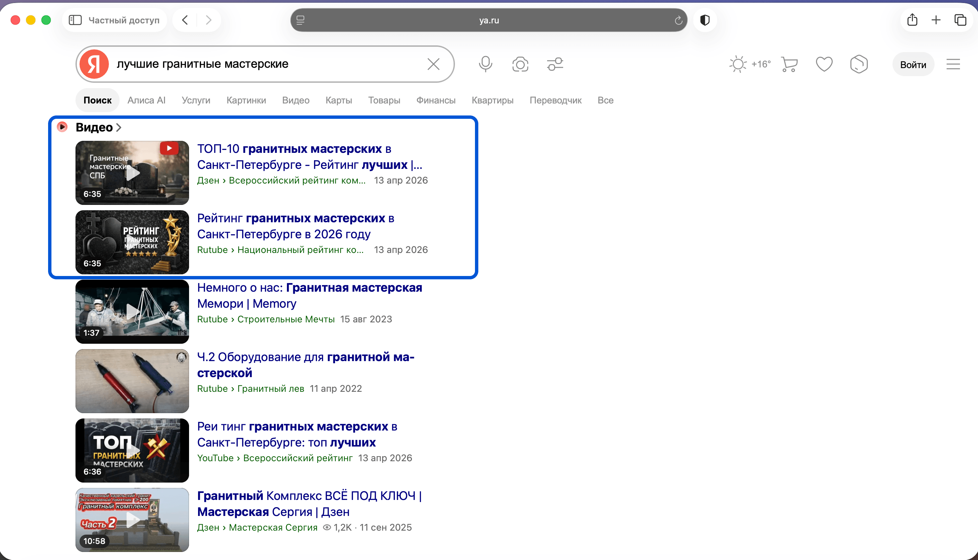Open Рейтинг гранитных мастерских 2026 link
Image resolution: width=978 pixels, height=560 pixels.
[x=296, y=226]
